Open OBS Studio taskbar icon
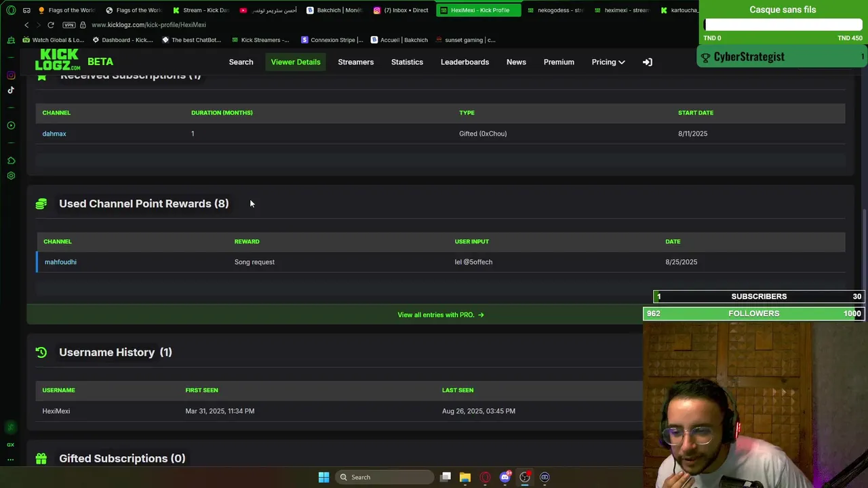868x488 pixels. pyautogui.click(x=525, y=477)
